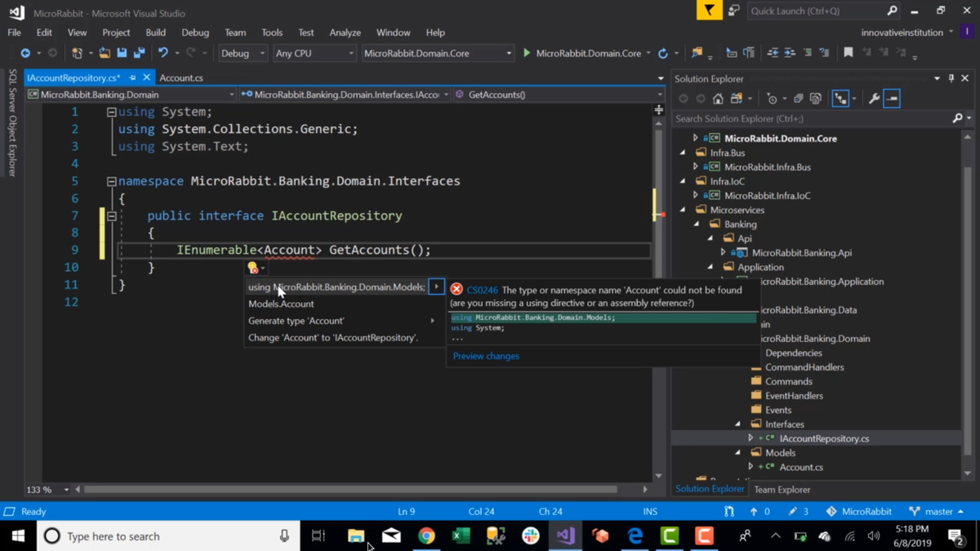Open the MicroRabbit.Banking.Domain project navigation dropdown
The image size is (980, 551).
tap(131, 95)
